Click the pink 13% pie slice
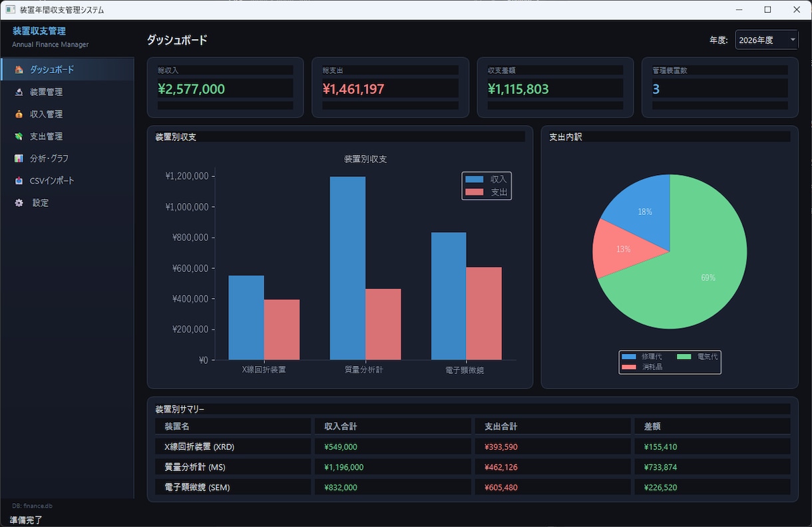This screenshot has width=812, height=527. (x=622, y=250)
